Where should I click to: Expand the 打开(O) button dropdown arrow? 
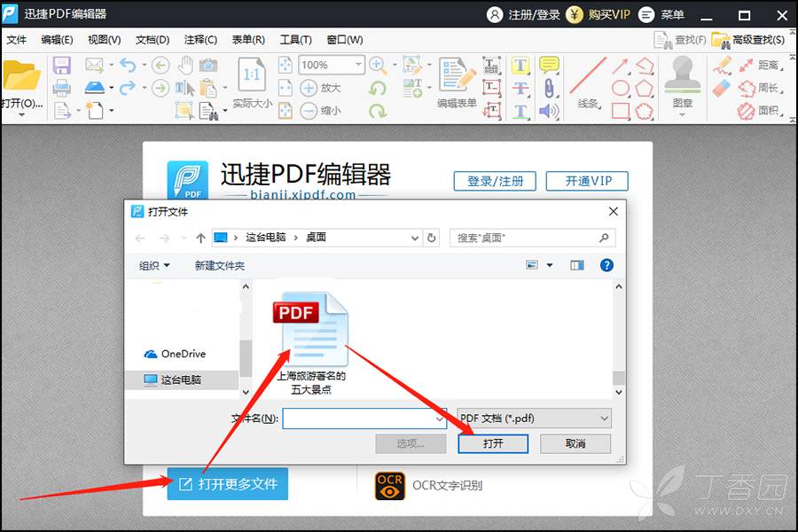[x=21, y=115]
